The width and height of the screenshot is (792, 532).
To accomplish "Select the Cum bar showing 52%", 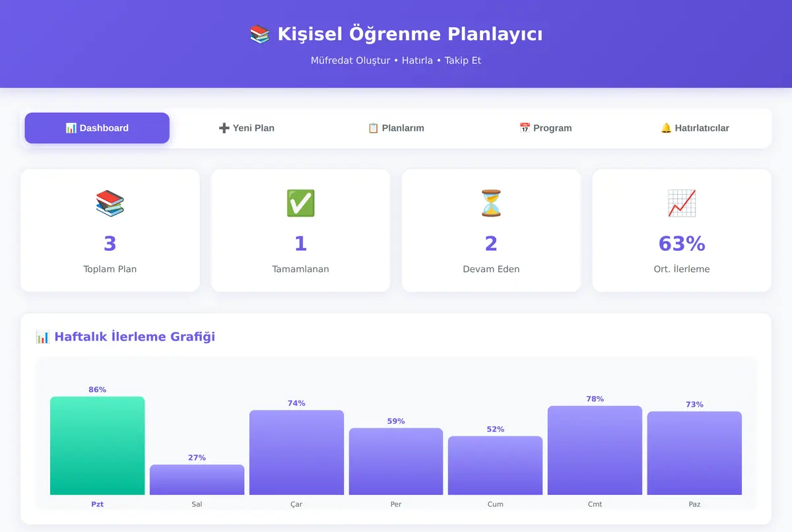I will (495, 465).
